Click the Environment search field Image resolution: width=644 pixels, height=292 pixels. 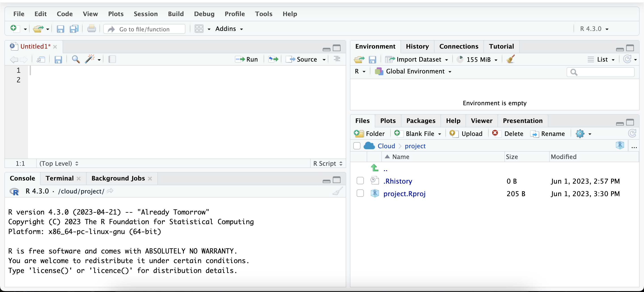pyautogui.click(x=600, y=72)
